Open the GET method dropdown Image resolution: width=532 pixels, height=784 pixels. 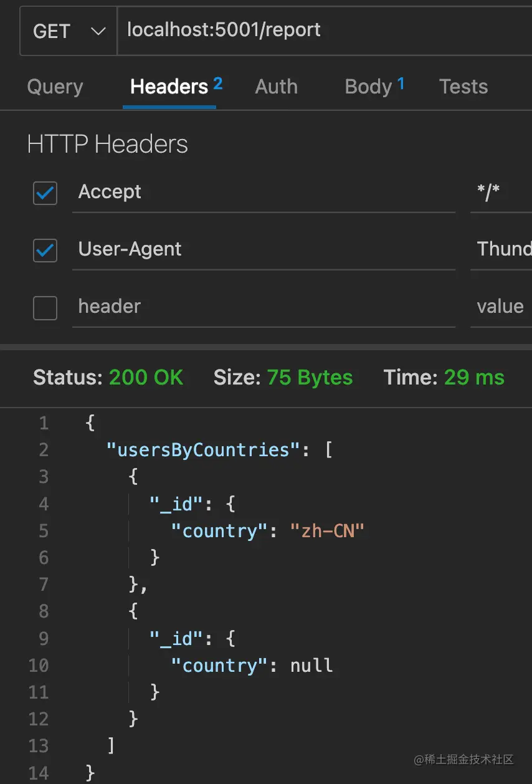69,31
